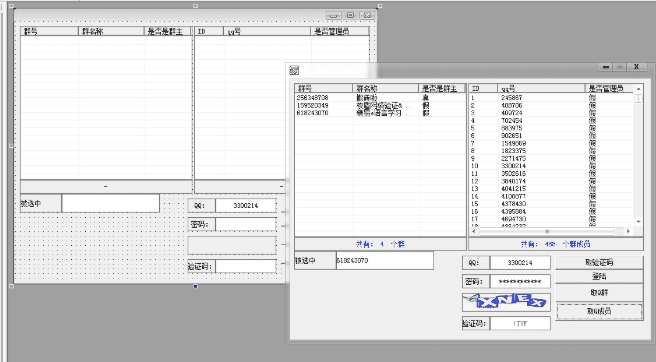This screenshot has width=656, height=362.
Task: Select group row 159520349
Action: pos(380,105)
